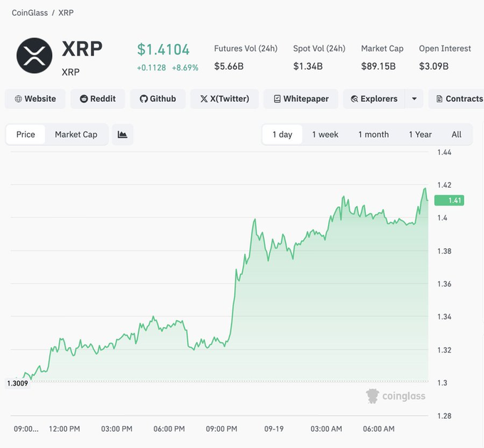This screenshot has height=448, width=484.
Task: Click the Reddit alien icon
Action: click(84, 99)
